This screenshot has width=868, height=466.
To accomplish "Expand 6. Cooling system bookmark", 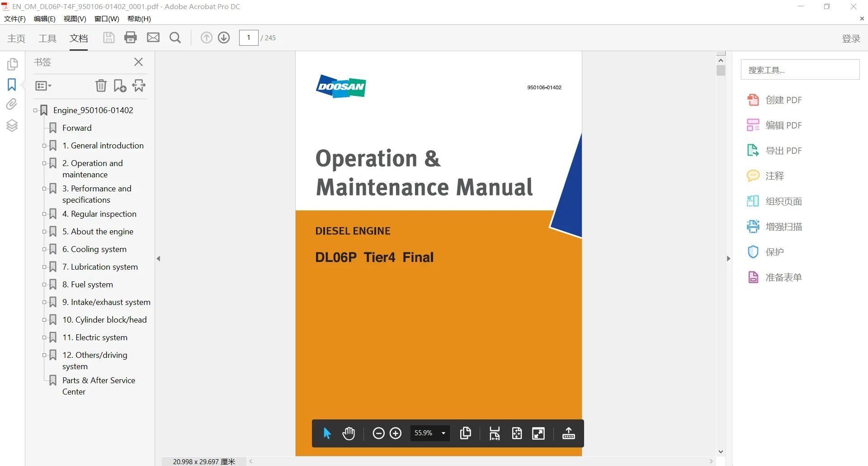I will (x=44, y=249).
